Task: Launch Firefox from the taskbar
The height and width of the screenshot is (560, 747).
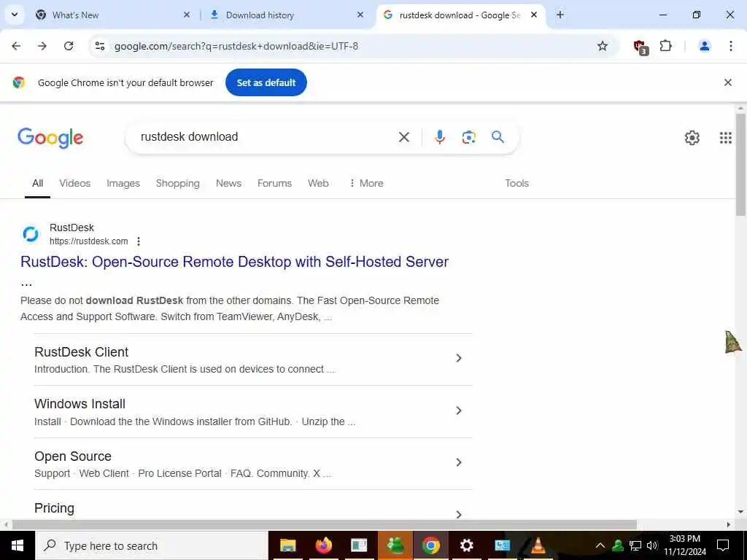Action: (x=323, y=545)
